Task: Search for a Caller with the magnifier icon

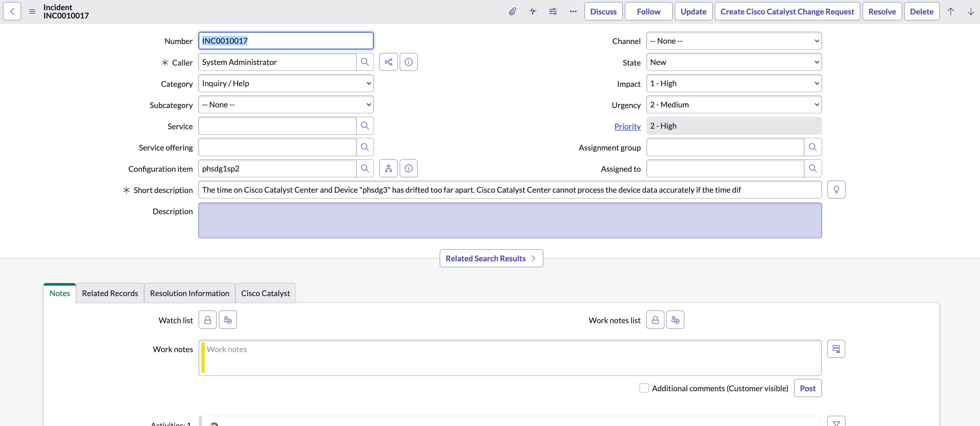Action: click(x=365, y=62)
